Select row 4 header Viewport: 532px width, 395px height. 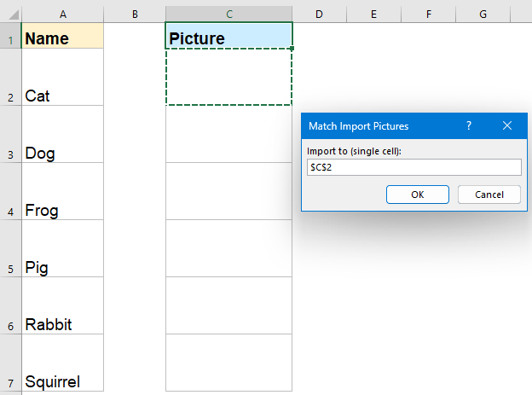[10, 211]
